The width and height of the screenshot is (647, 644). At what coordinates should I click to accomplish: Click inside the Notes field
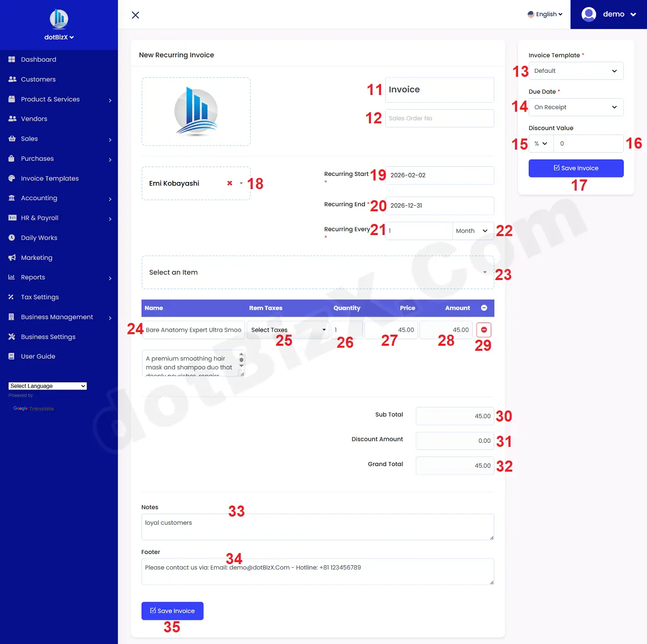[x=317, y=527]
